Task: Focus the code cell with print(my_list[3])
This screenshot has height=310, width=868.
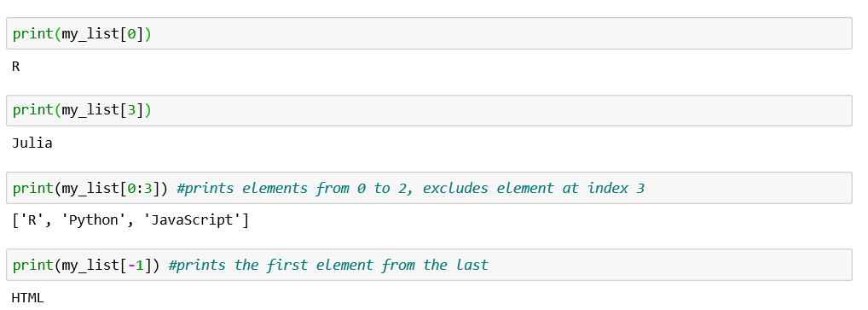Action: coord(429,110)
